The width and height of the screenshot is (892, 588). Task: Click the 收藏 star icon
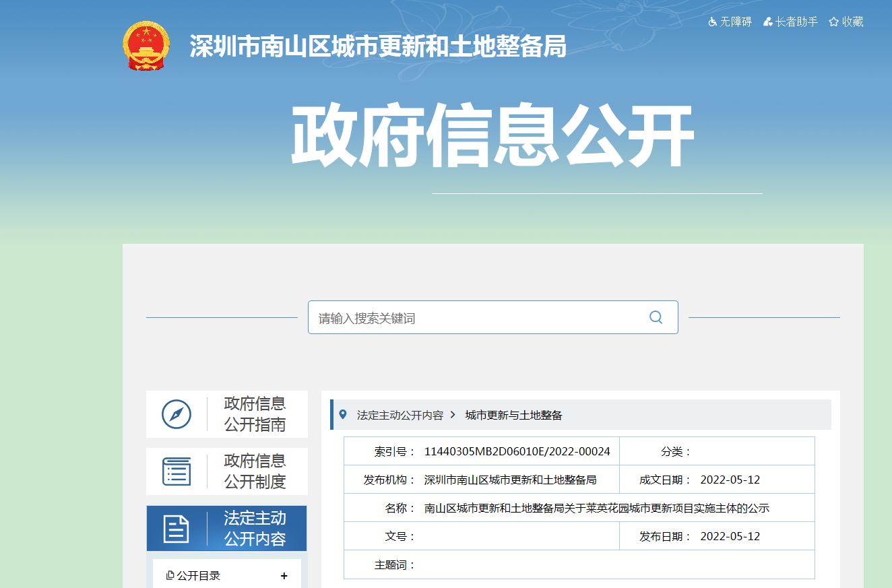[x=834, y=22]
